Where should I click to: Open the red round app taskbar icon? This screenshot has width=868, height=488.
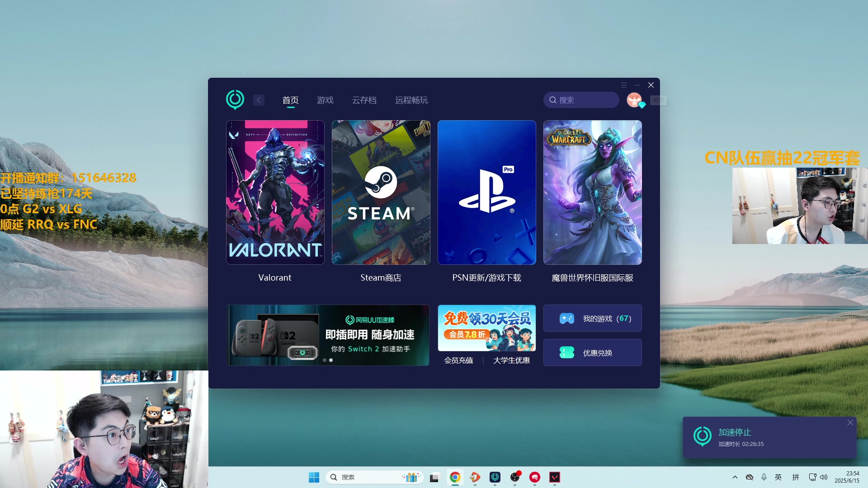(535, 477)
